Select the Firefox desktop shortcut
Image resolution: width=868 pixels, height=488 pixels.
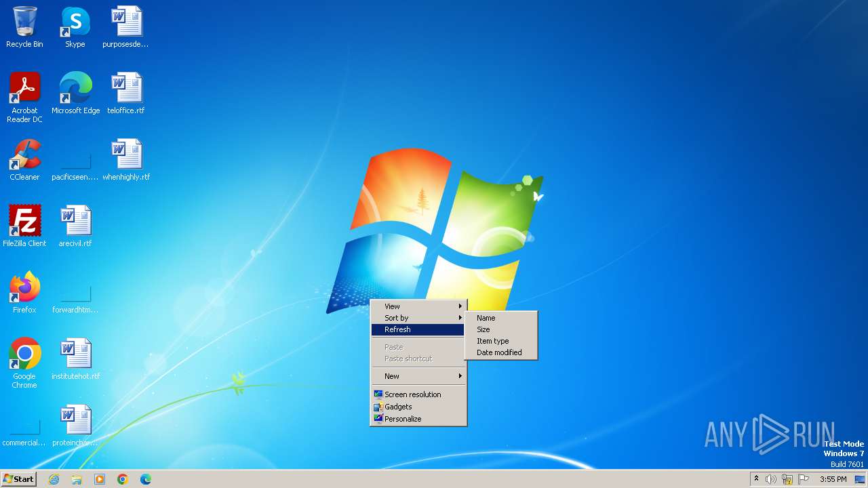point(24,293)
